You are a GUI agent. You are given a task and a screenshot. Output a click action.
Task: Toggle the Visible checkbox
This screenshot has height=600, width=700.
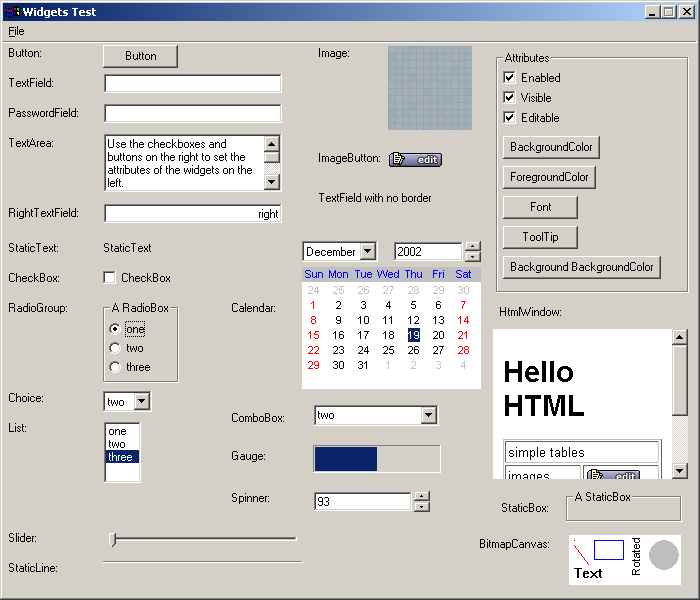point(510,98)
